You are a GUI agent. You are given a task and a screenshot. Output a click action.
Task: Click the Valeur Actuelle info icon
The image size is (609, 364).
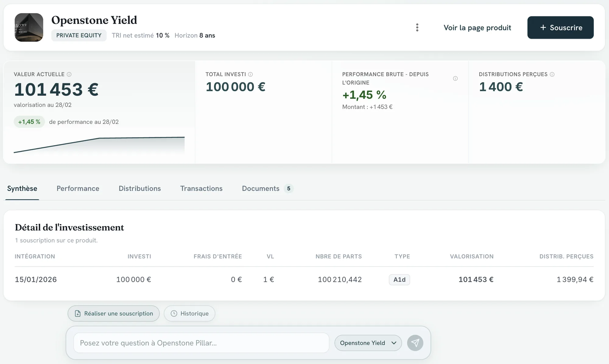(x=69, y=74)
